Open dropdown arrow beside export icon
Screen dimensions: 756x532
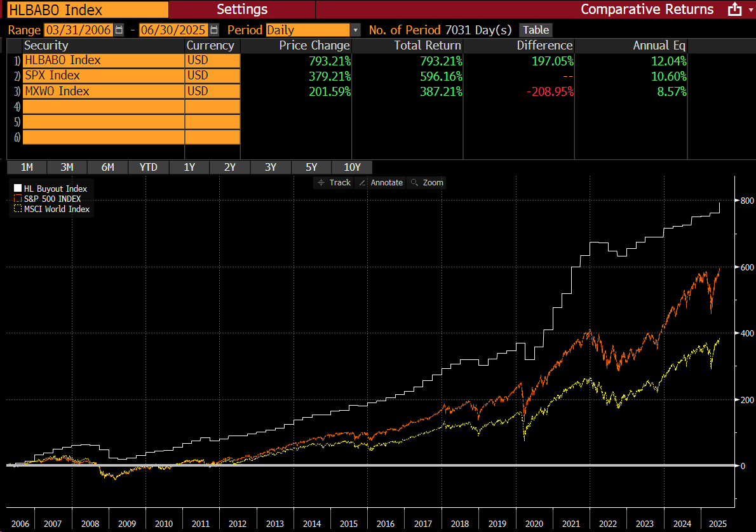[x=749, y=10]
